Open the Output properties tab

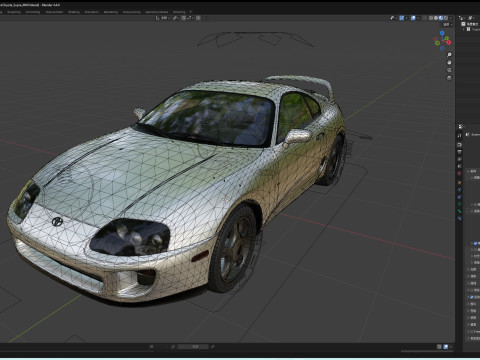click(x=460, y=152)
